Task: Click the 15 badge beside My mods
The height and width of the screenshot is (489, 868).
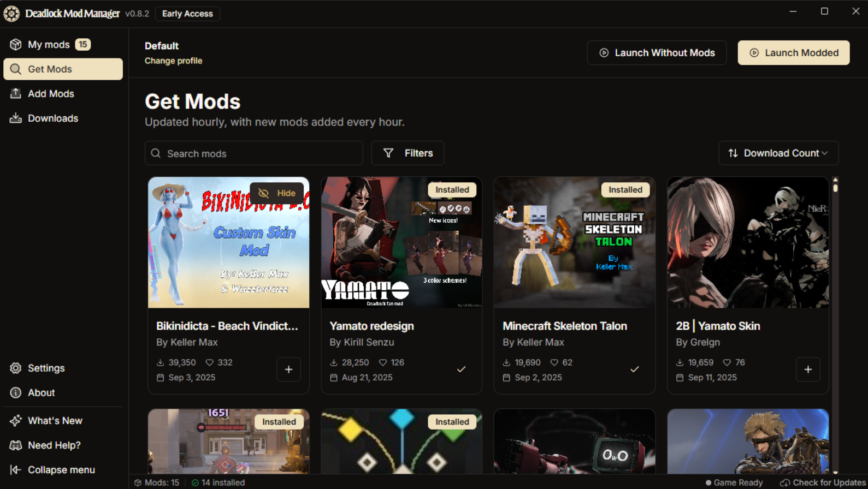Action: coord(82,44)
